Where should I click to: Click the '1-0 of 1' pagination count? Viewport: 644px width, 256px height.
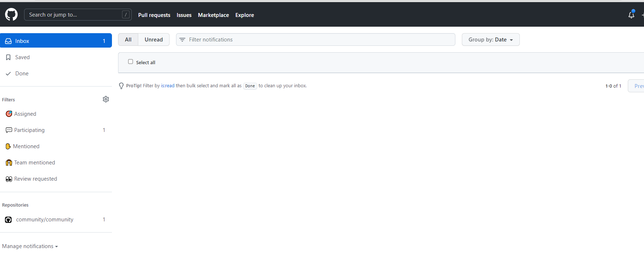tap(613, 86)
